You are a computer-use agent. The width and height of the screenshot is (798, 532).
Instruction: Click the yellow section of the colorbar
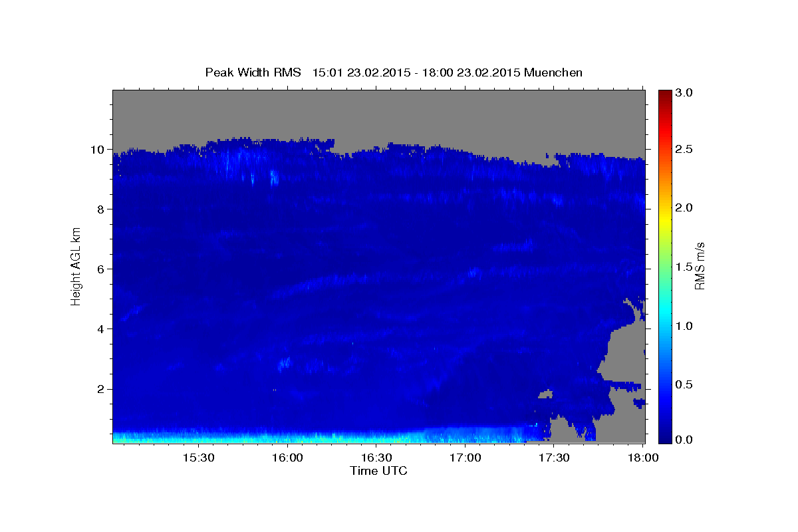coord(664,216)
